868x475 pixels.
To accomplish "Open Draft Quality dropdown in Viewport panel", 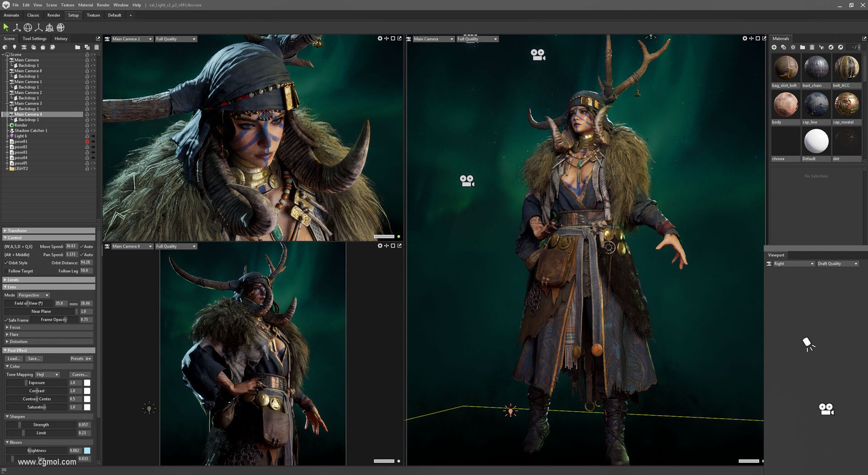I will point(837,264).
